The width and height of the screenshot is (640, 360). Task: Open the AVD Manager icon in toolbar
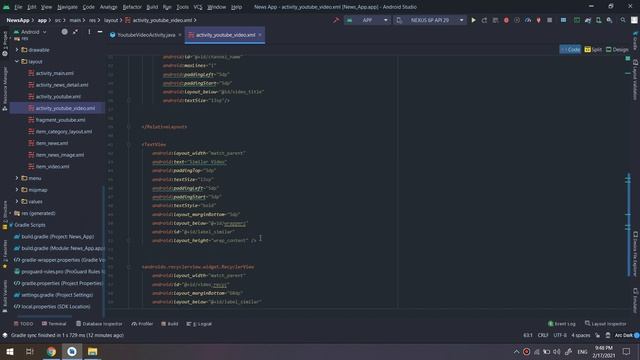(x=598, y=20)
